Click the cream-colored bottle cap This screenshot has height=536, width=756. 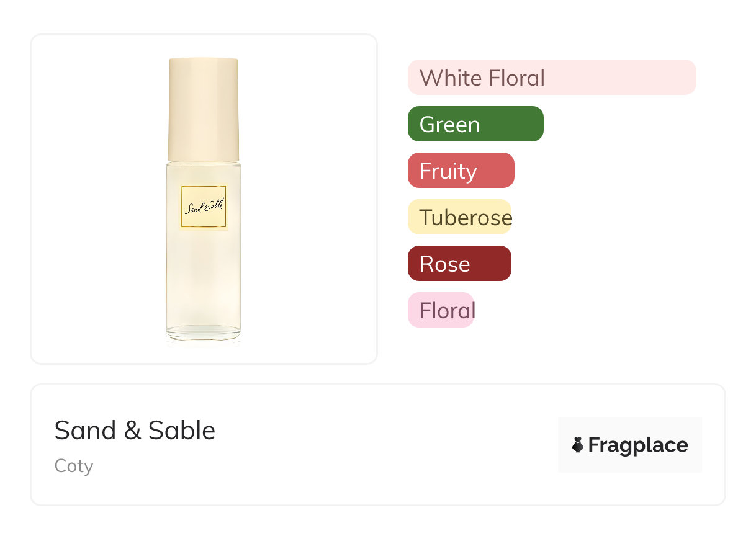(x=204, y=109)
